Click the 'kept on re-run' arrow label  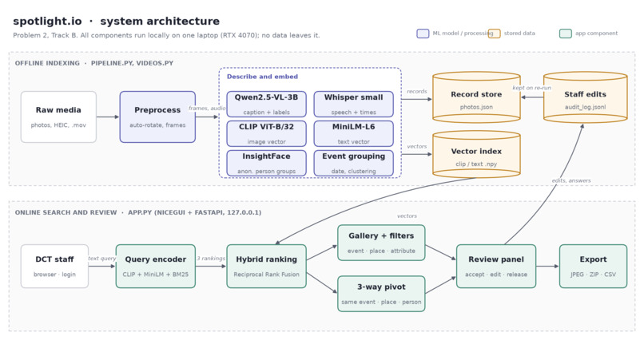(531, 88)
